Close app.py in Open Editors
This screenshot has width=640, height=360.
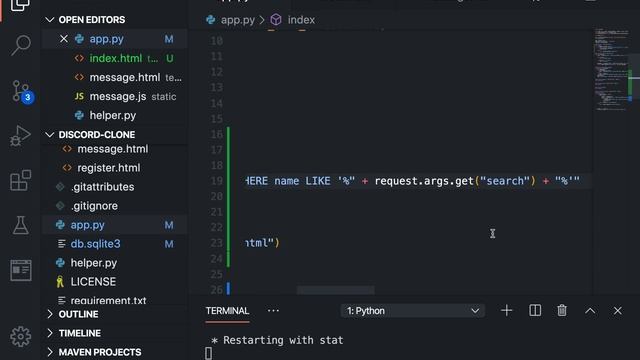pos(64,39)
